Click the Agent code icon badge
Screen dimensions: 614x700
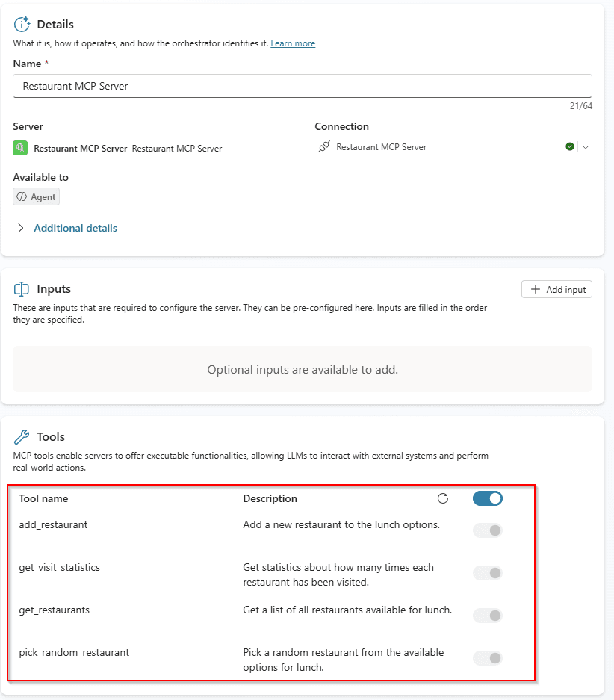(22, 197)
